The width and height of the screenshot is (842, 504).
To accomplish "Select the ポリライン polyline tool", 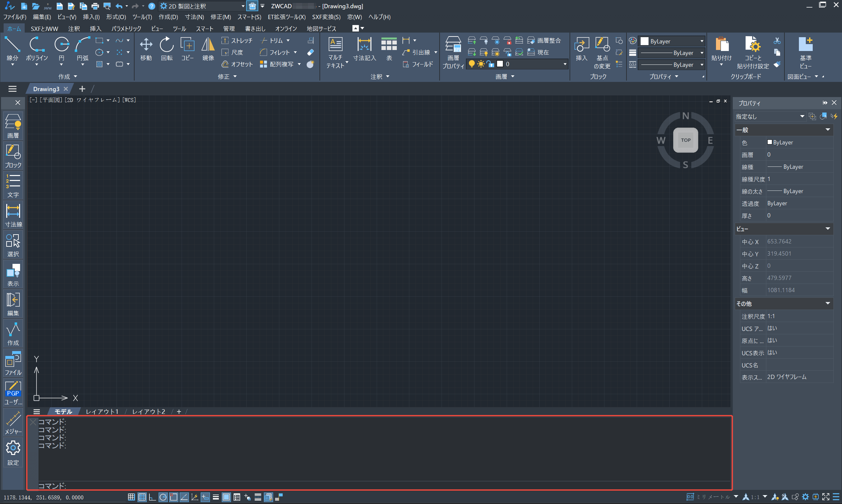I will pos(37,49).
